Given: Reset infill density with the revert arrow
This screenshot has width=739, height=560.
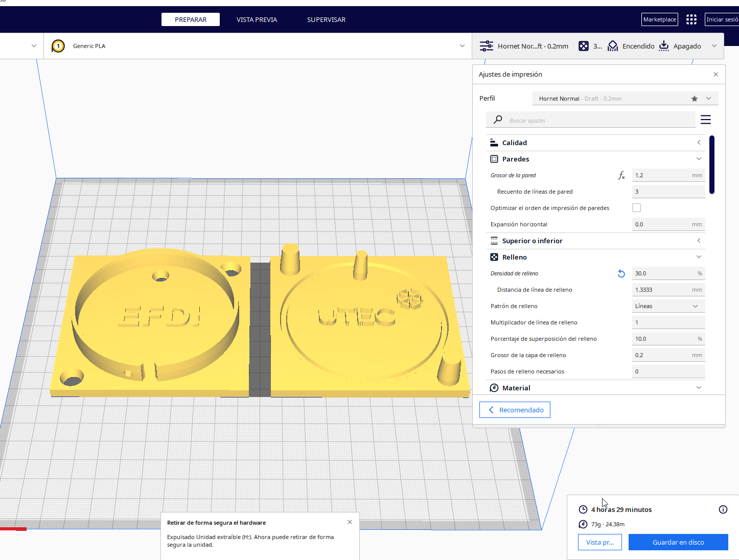Looking at the screenshot, I should pos(621,274).
